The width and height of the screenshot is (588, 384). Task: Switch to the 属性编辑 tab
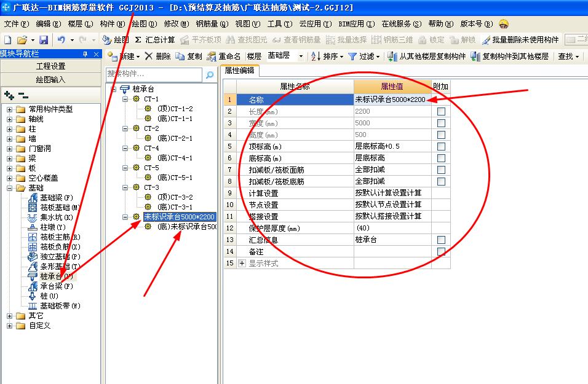(240, 71)
